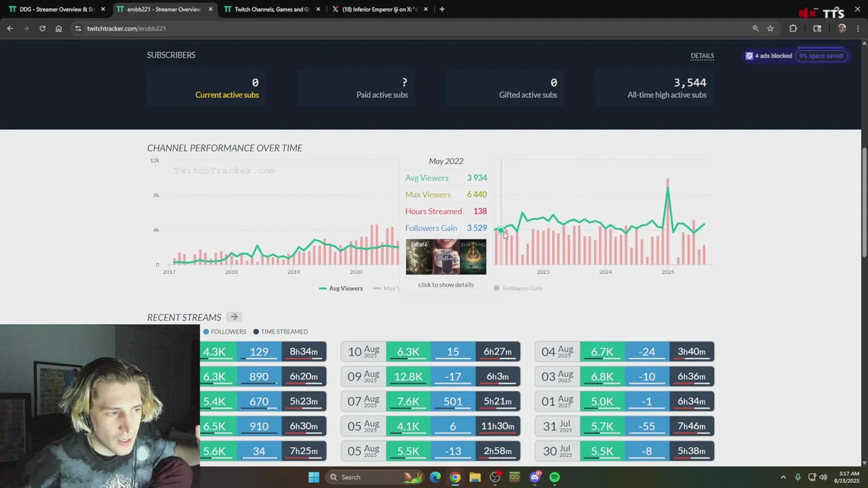This screenshot has width=868, height=488.
Task: Open the Chrome profile avatar
Action: (x=842, y=28)
